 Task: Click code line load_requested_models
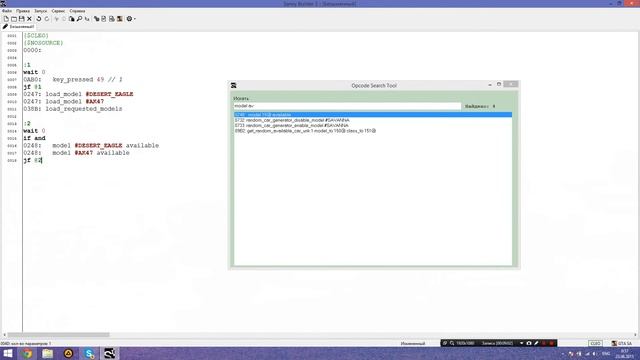click(73, 109)
